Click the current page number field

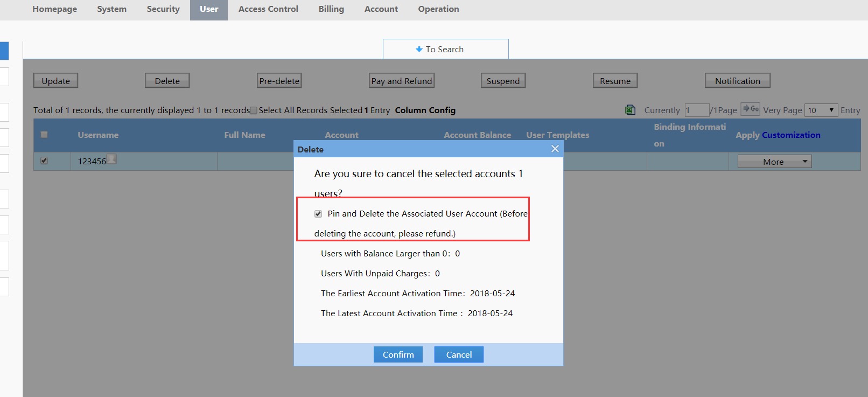pos(697,110)
